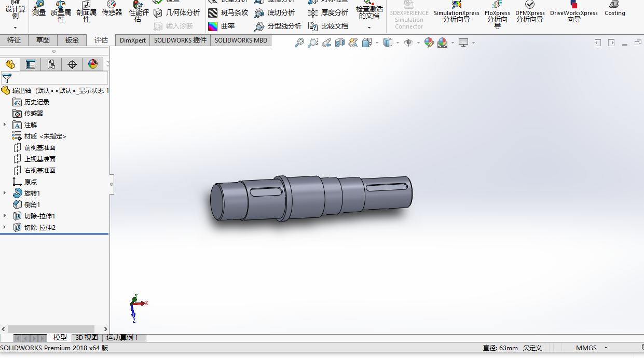
Task: Click Hide/Show Items eye icon
Action: coord(408,43)
